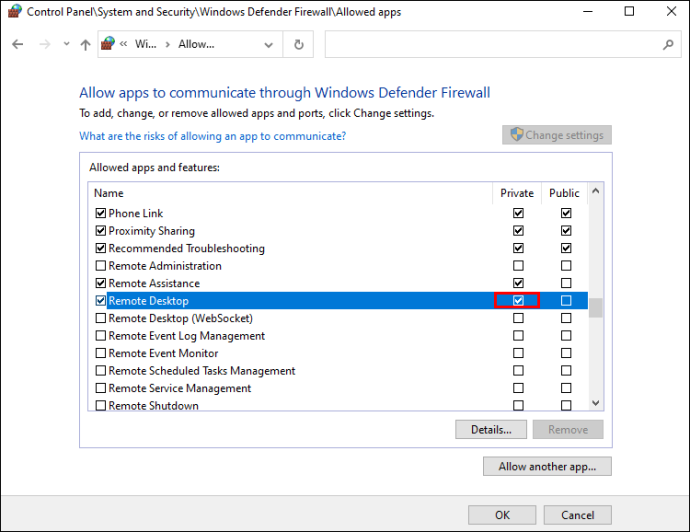Click the list scrollbar thumb
This screenshot has width=690, height=532.
click(x=596, y=308)
